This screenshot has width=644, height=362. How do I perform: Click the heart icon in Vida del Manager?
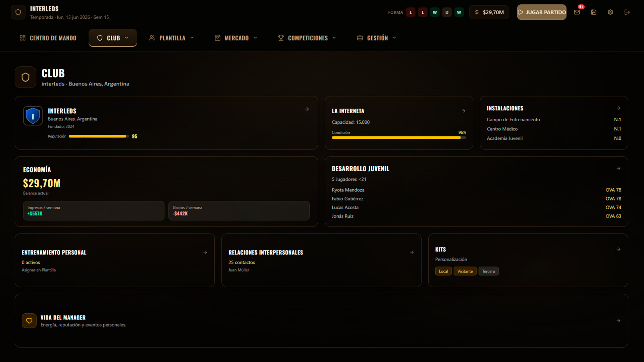29,321
